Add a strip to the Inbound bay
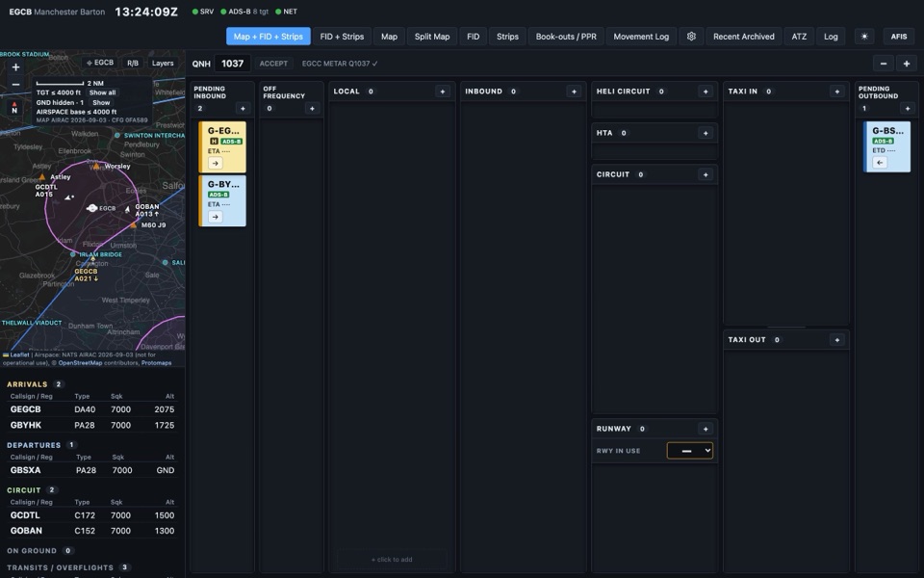The height and width of the screenshot is (578, 924). [574, 92]
